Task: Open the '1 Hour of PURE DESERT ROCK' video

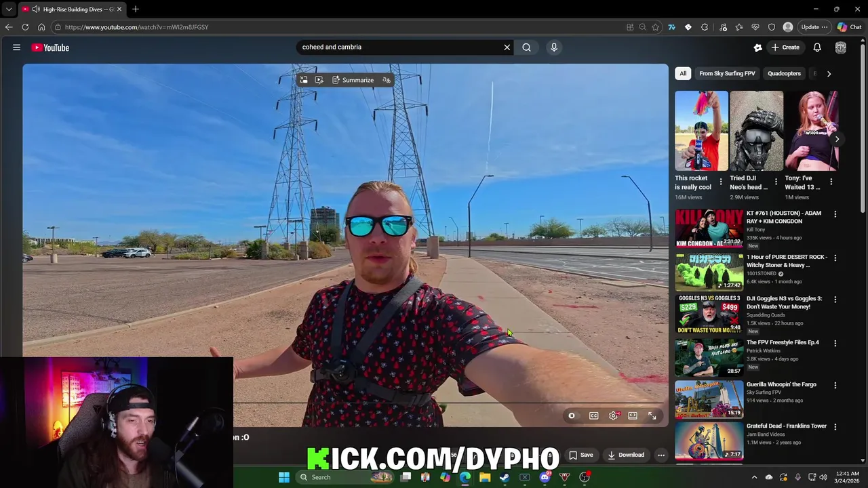Action: coord(709,271)
